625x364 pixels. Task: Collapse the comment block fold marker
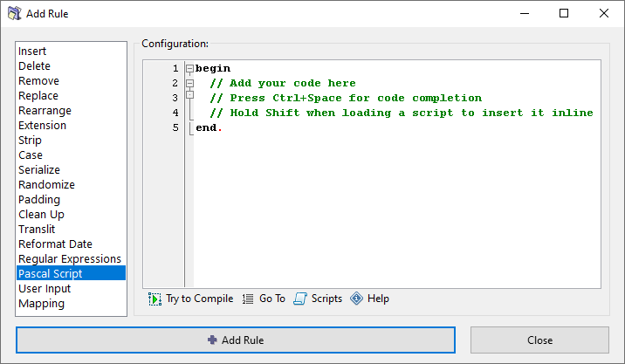coord(189,84)
